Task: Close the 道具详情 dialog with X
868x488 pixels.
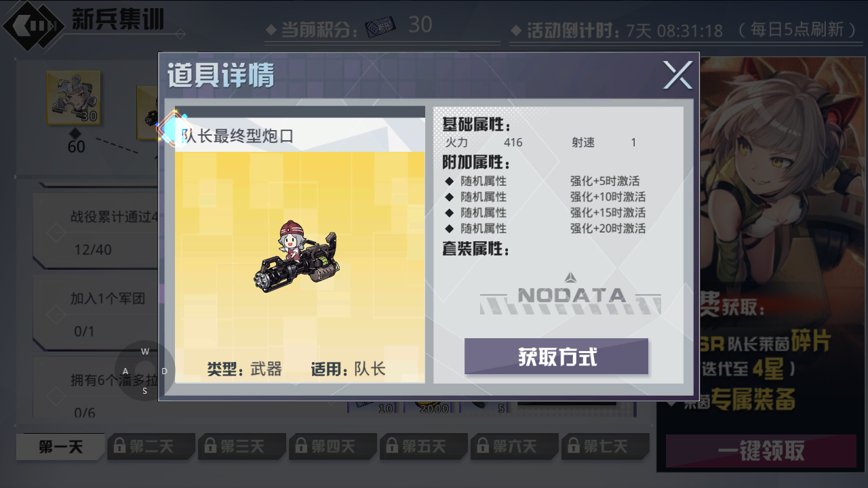Action: [677, 75]
